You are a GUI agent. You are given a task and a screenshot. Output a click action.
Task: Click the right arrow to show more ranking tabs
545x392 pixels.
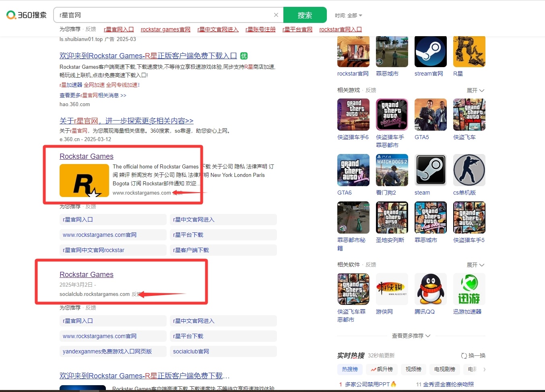pyautogui.click(x=484, y=369)
